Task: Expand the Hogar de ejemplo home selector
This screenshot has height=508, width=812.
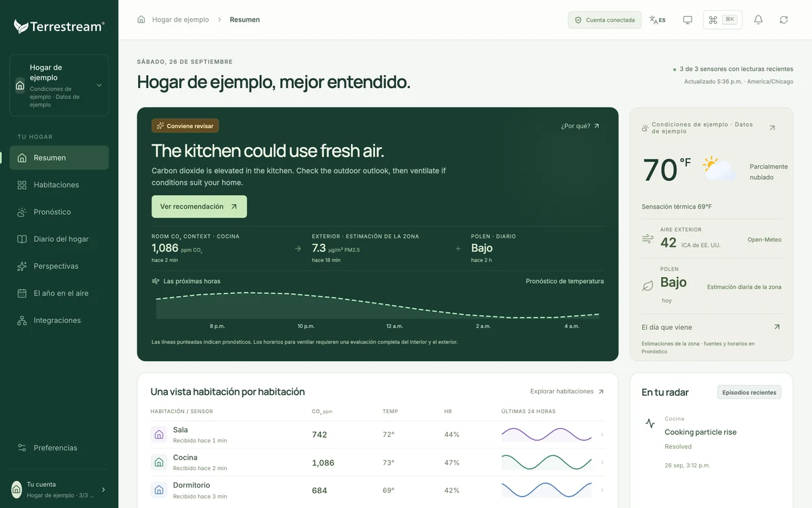Action: click(x=59, y=85)
